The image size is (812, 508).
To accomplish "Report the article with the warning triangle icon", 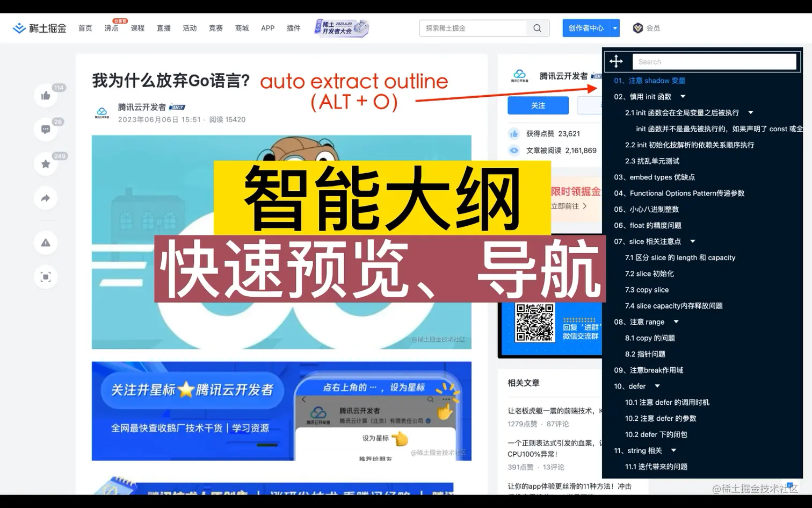I will coord(45,242).
